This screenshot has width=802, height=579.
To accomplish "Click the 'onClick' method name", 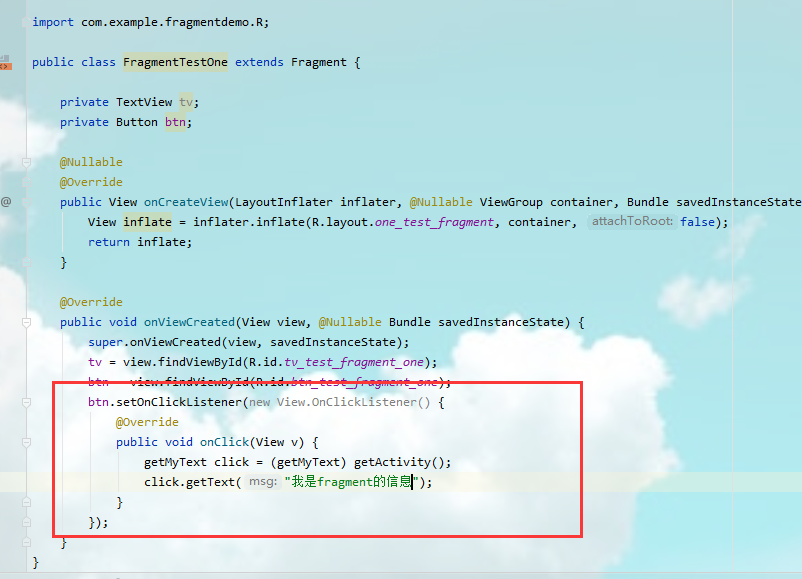I will point(224,442).
